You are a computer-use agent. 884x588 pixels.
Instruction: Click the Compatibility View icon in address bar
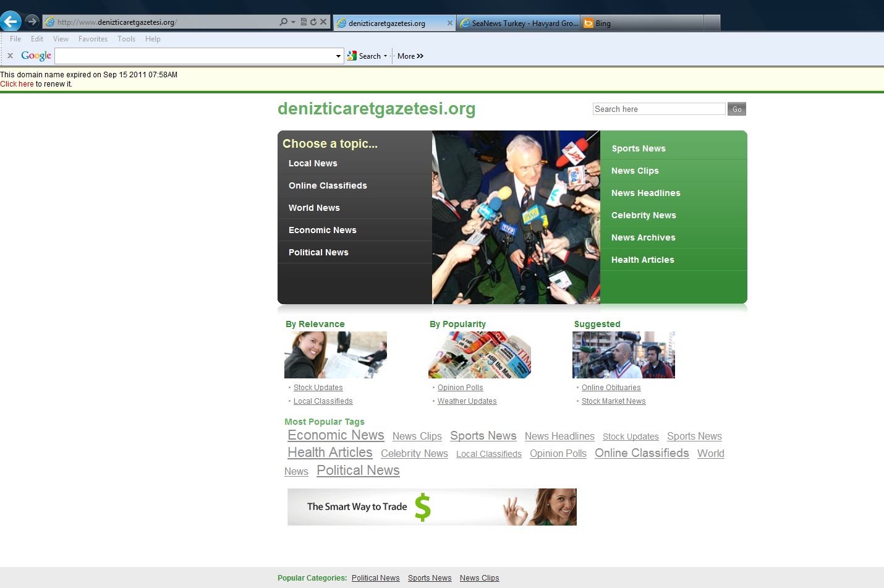tap(304, 22)
